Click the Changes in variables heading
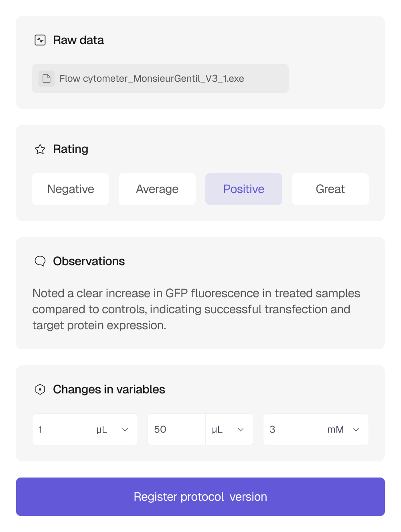The width and height of the screenshot is (401, 532). [x=109, y=389]
